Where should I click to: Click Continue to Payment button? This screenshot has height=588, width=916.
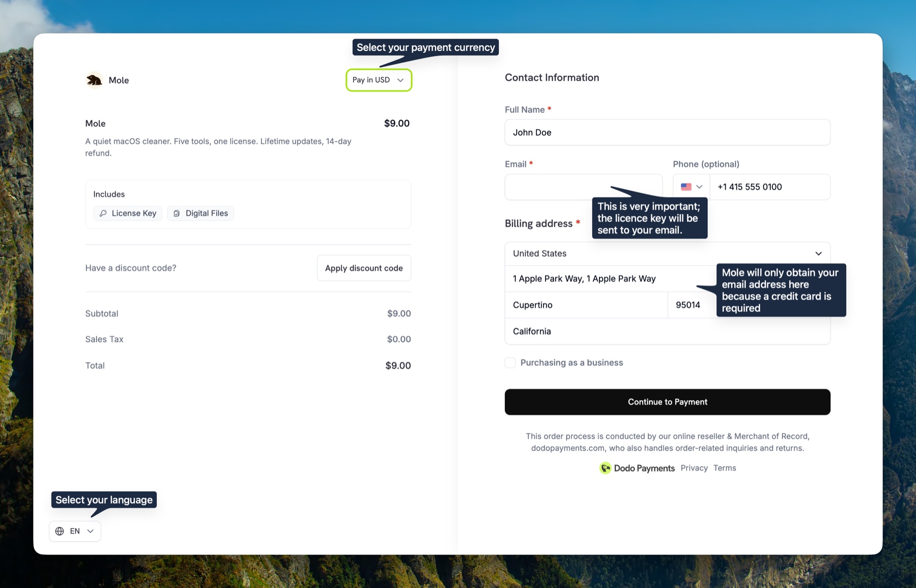click(x=667, y=402)
